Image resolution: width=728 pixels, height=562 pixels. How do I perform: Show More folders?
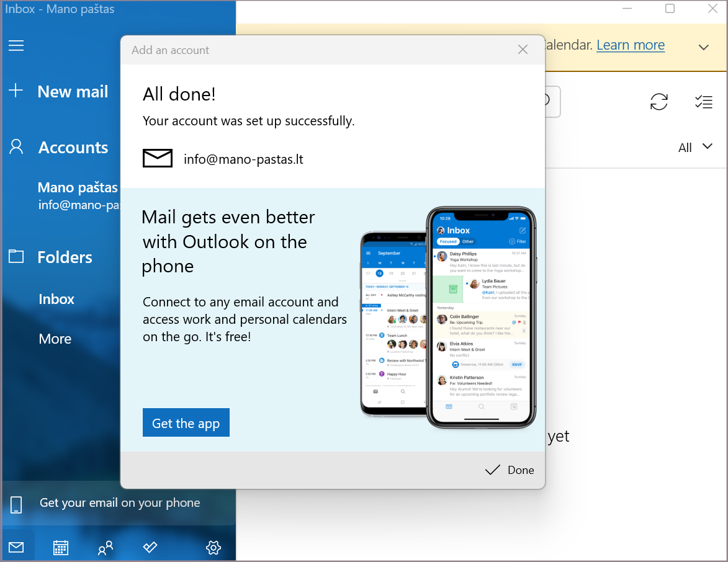click(x=55, y=339)
